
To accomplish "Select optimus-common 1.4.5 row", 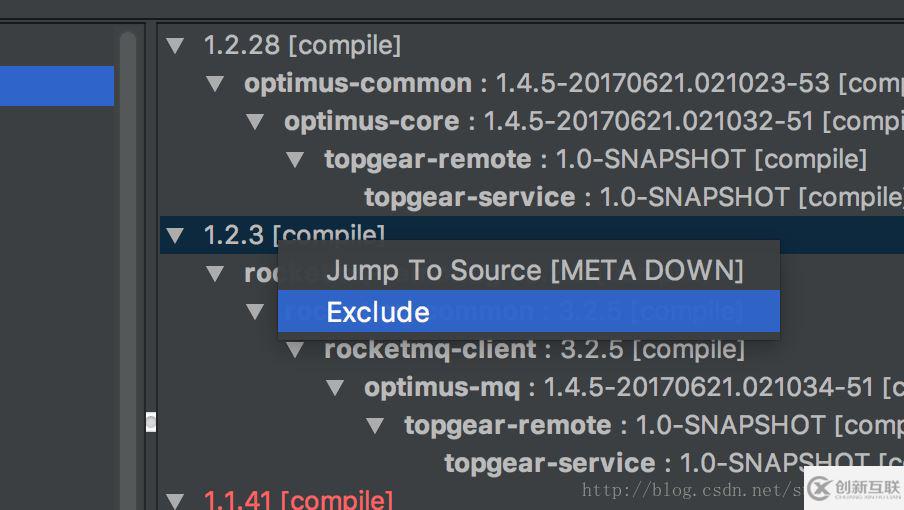I will 574,84.
